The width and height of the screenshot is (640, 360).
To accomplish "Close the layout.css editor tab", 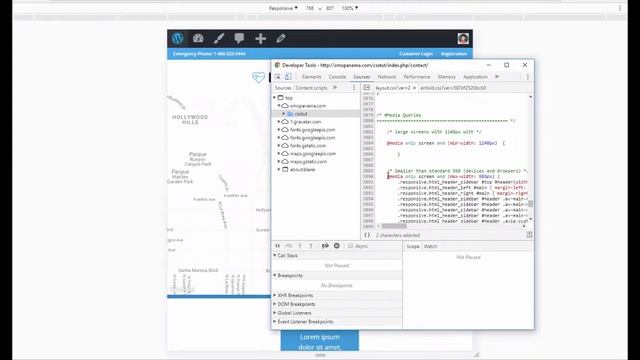I will click(414, 88).
